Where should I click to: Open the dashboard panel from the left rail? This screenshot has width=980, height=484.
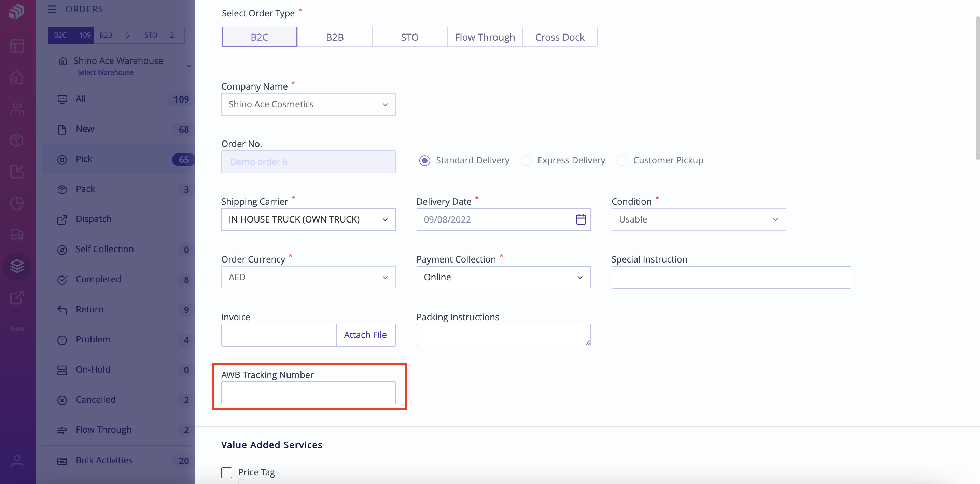(x=17, y=46)
